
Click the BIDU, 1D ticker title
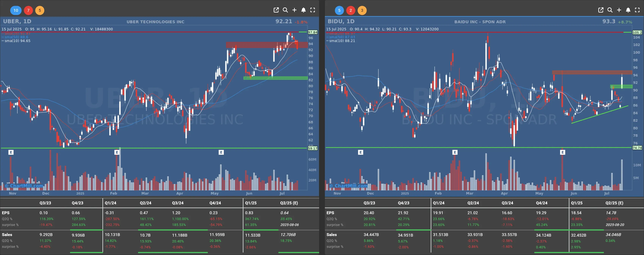pos(341,21)
